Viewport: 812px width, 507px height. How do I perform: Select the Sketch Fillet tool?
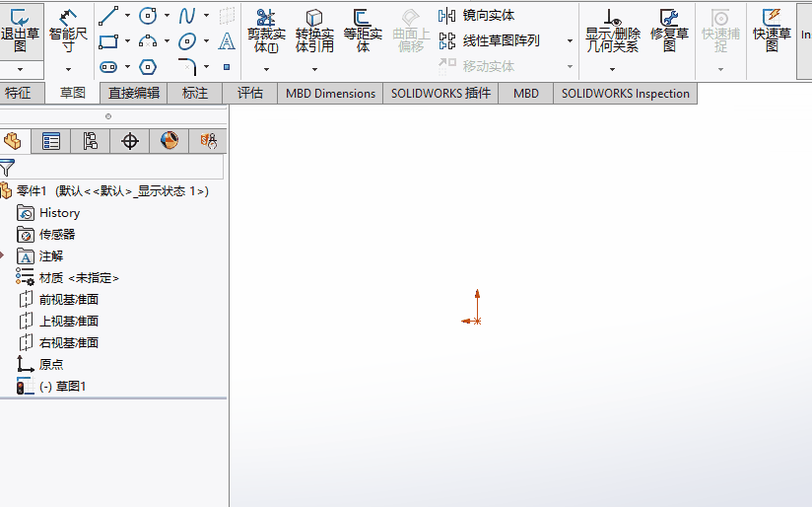[x=187, y=67]
